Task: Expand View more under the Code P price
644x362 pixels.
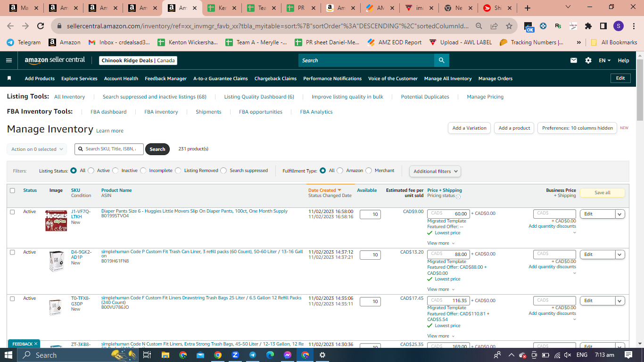Action: [x=441, y=289]
